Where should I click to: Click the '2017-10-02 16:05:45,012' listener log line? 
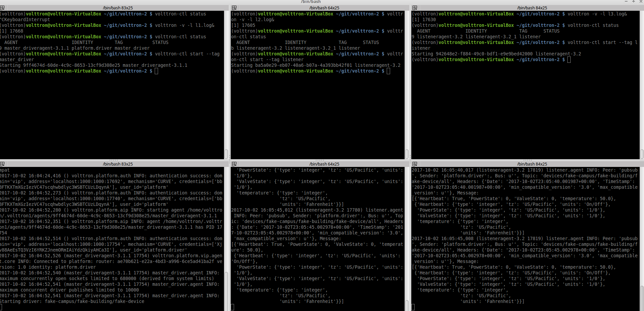[317, 210]
